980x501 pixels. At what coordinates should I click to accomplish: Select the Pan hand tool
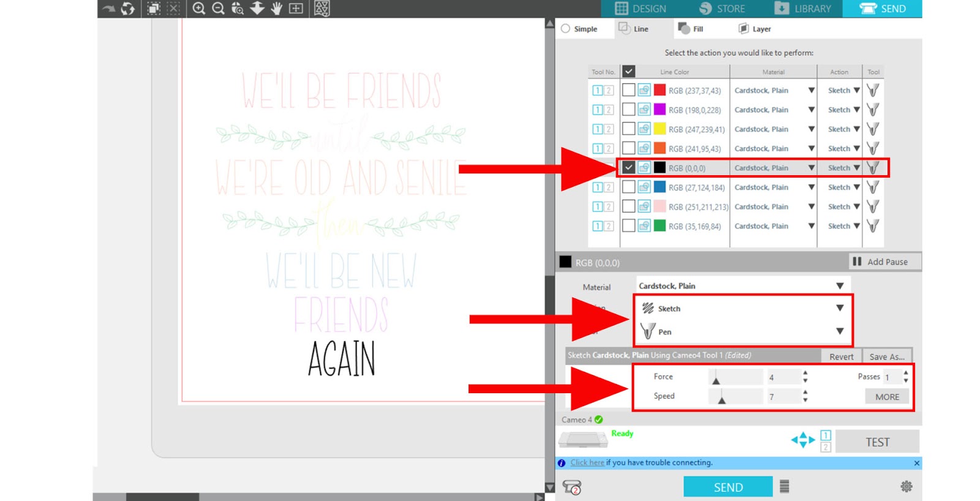[276, 9]
